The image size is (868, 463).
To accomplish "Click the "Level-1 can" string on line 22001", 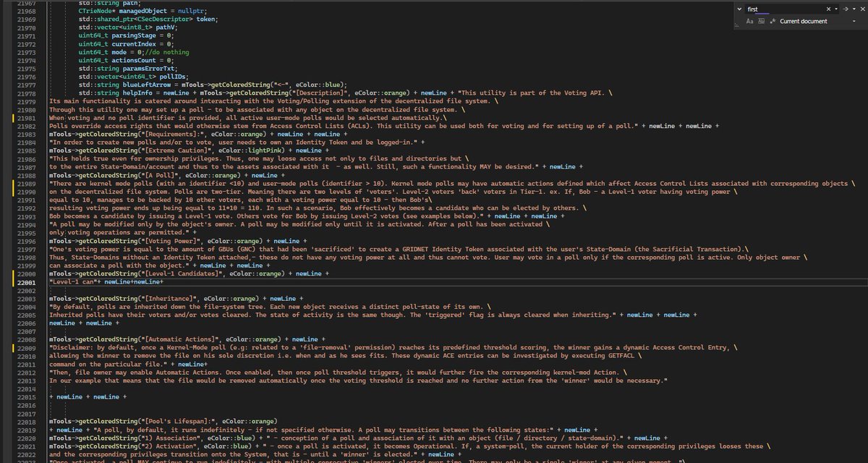I will click(73, 283).
